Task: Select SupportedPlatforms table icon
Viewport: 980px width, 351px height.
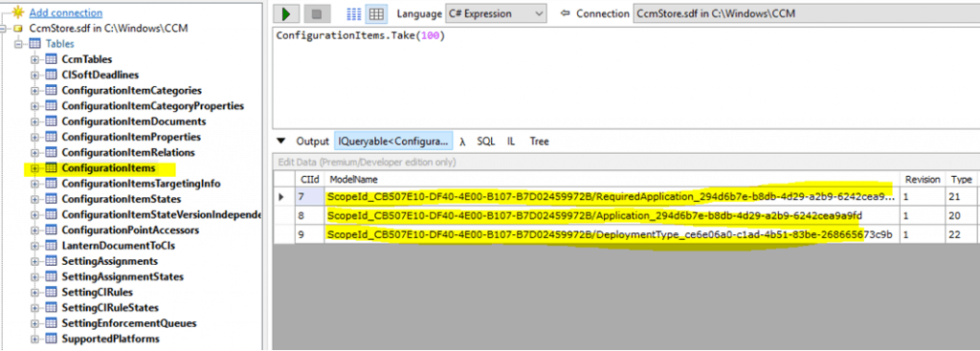Action: (52, 340)
